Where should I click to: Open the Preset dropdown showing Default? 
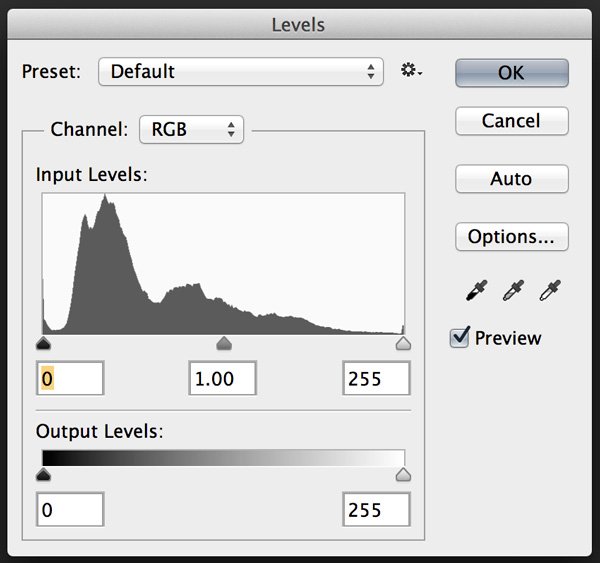point(241,72)
